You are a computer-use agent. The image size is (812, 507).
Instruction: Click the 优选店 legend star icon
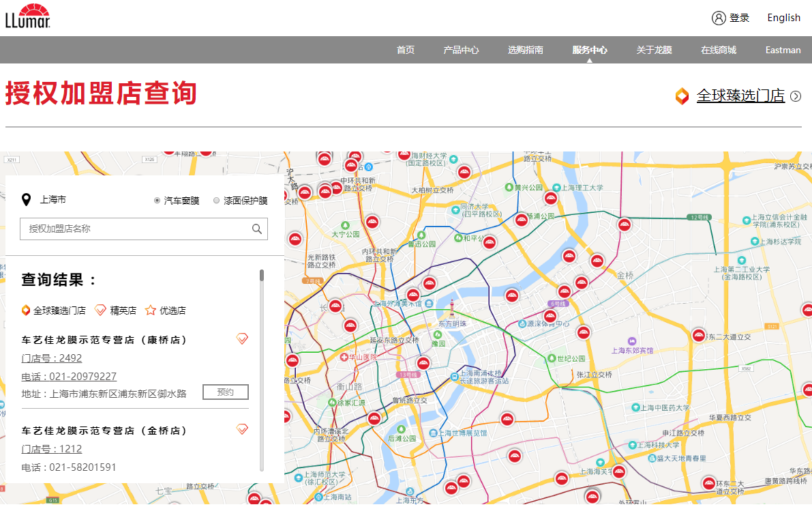click(150, 310)
